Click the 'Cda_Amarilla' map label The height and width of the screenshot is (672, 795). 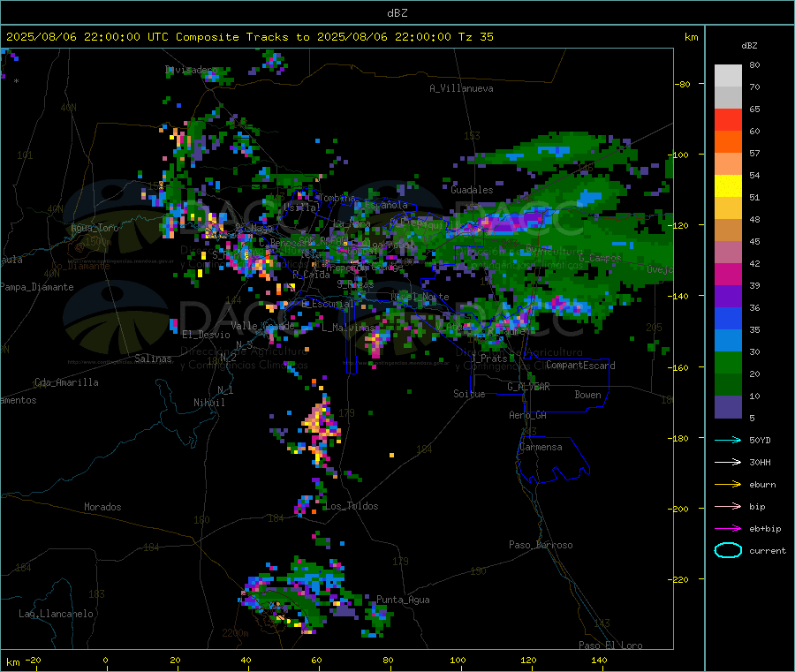click(66, 382)
